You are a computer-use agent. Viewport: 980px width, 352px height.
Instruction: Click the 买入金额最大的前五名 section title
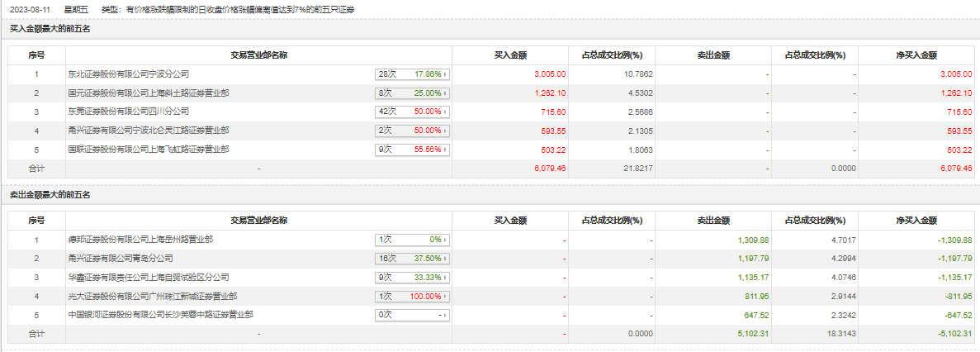click(50, 28)
